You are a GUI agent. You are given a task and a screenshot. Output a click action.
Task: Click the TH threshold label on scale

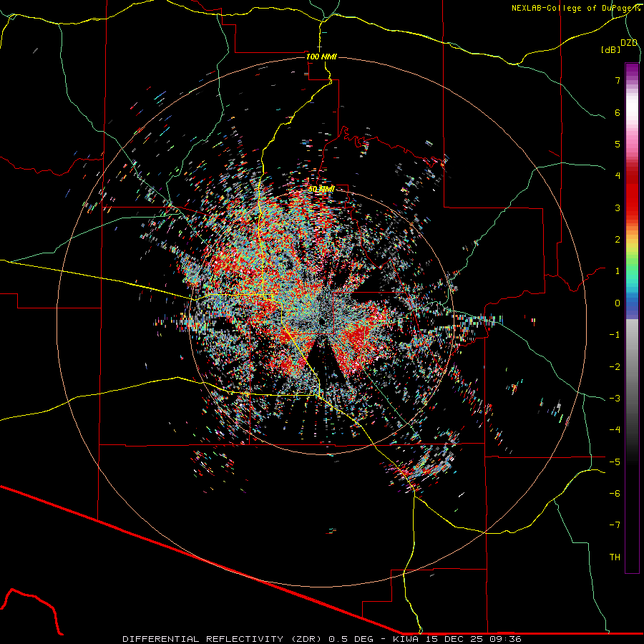click(x=615, y=557)
